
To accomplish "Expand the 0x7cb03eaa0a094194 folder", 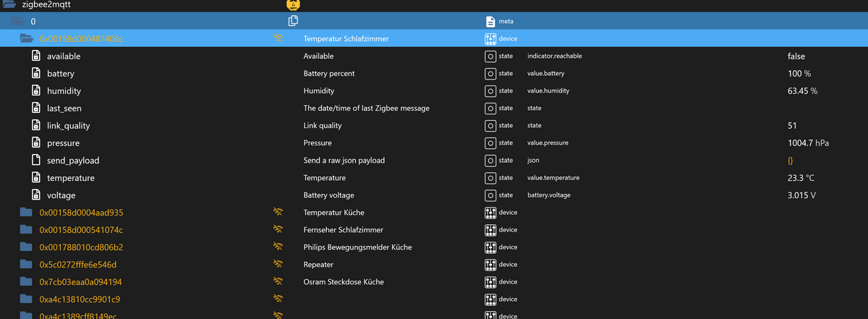I will click(27, 281).
